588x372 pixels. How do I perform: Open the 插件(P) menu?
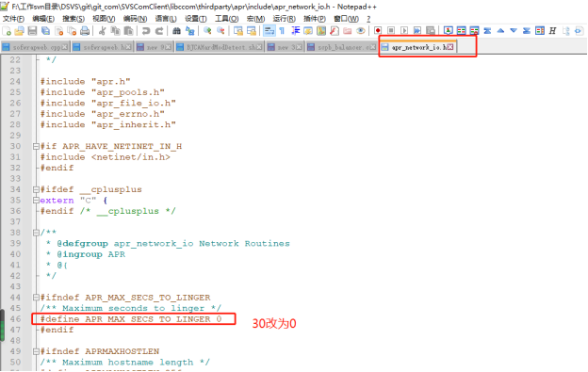[314, 18]
